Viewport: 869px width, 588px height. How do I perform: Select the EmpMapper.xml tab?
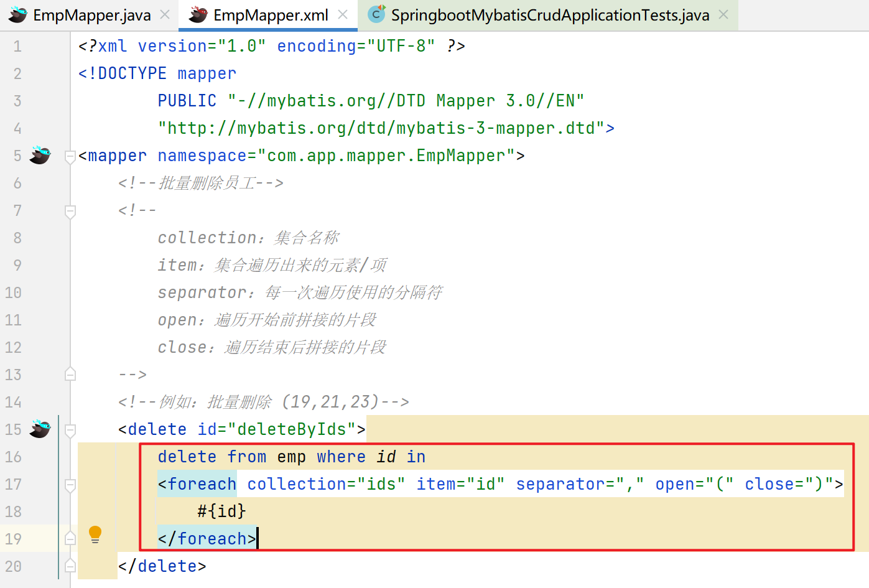(271, 15)
